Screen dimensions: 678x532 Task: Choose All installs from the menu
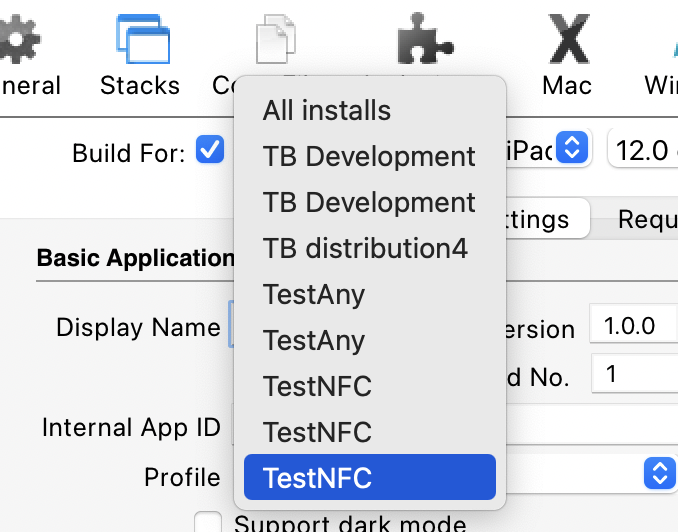327,110
